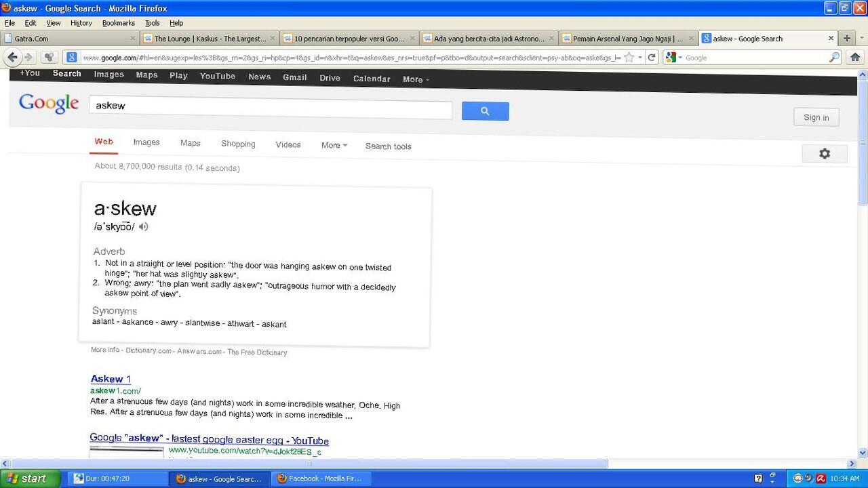Click the blue Google search button
This screenshot has width=868, height=488.
tap(485, 111)
